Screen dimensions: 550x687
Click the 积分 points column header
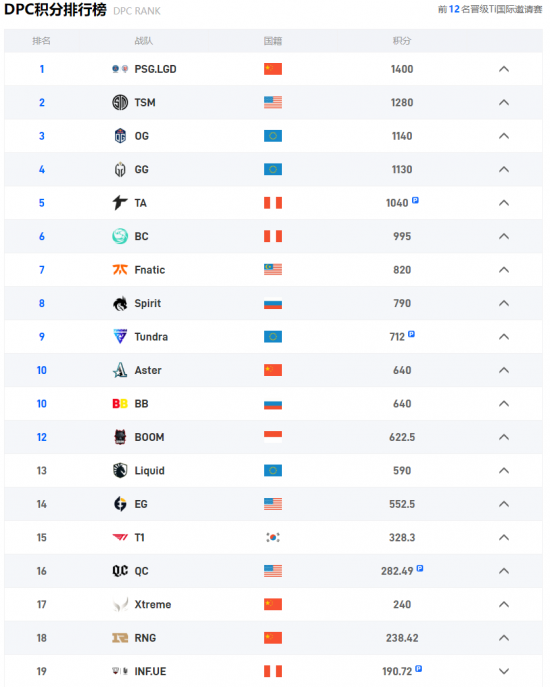pos(402,41)
